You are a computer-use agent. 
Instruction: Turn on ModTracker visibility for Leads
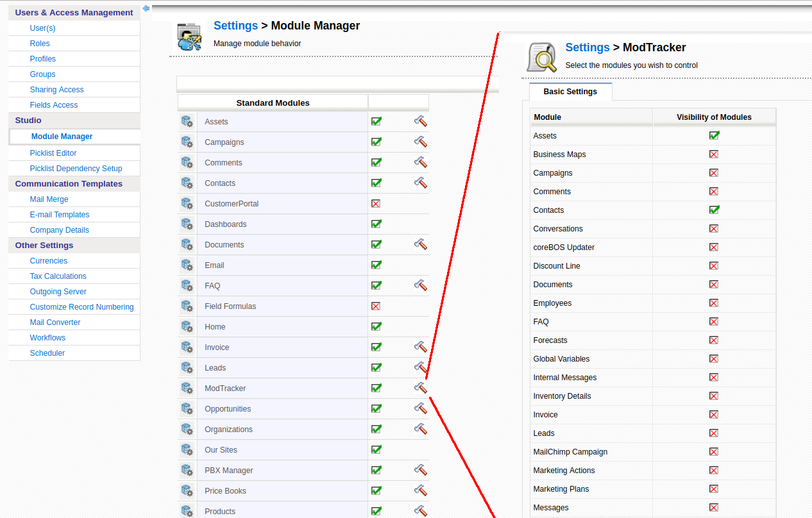pos(713,433)
